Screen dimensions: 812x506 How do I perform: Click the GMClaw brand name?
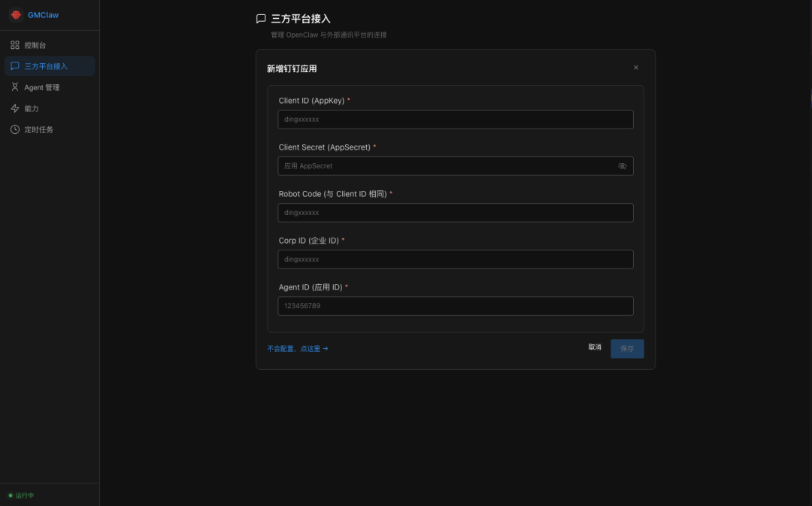tap(43, 15)
